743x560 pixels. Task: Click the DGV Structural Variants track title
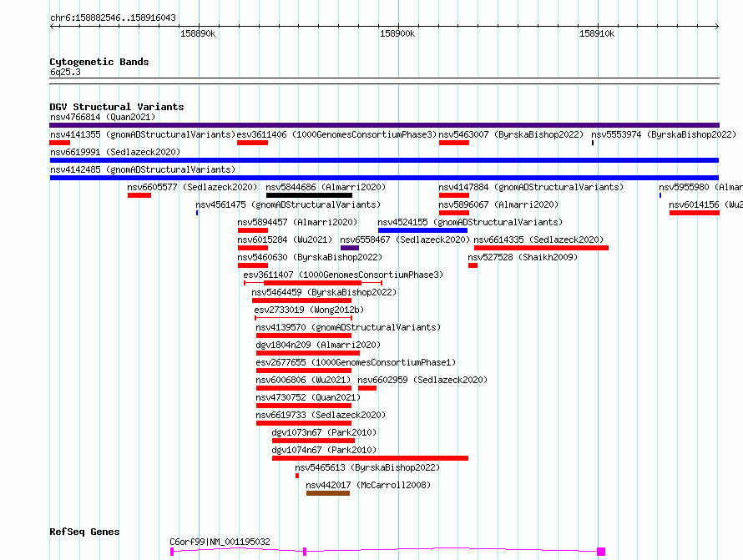tap(117, 107)
